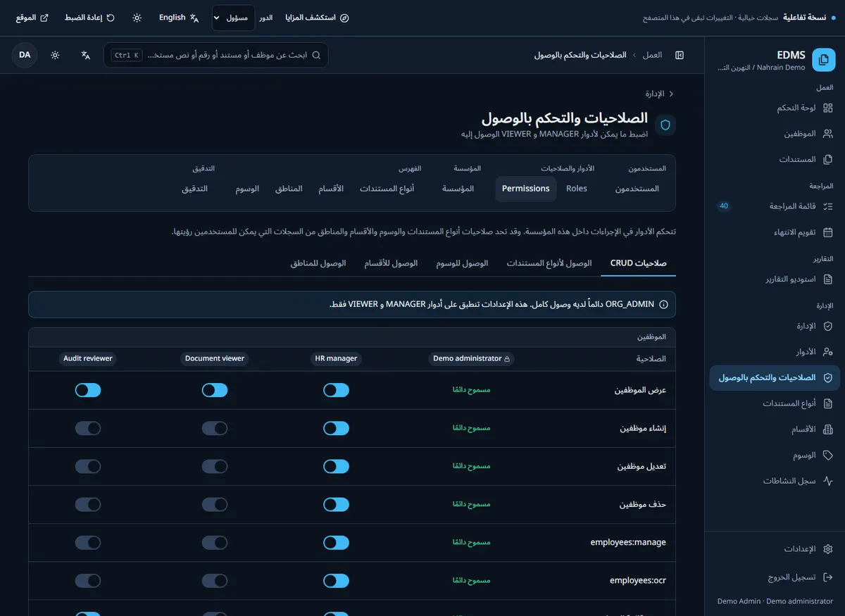
Task: Click the documents icon beside المستندات
Action: point(828,160)
